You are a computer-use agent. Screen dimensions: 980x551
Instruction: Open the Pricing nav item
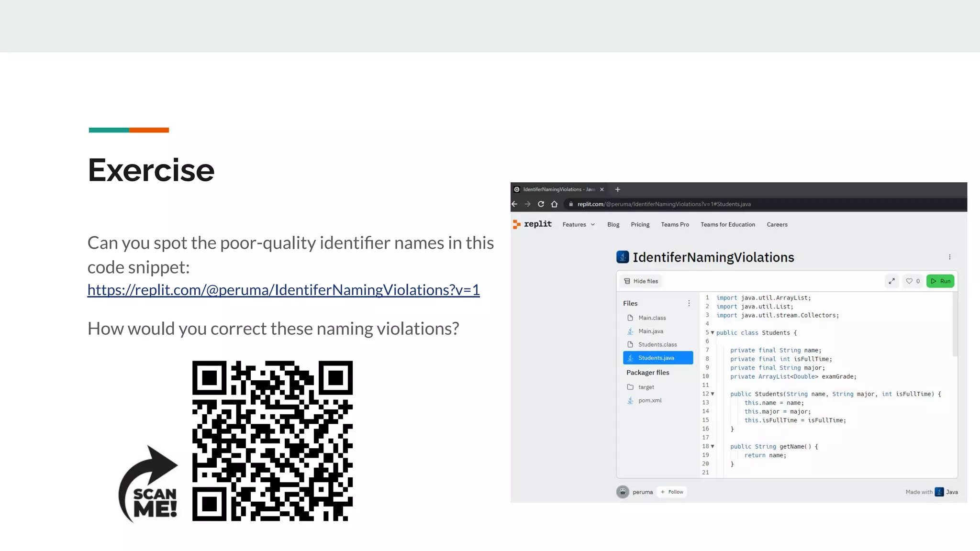click(640, 224)
